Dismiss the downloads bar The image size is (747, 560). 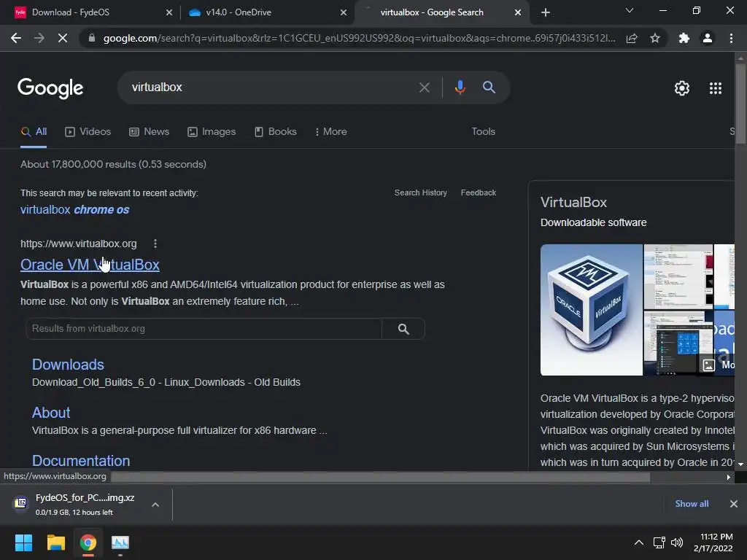pyautogui.click(x=734, y=504)
